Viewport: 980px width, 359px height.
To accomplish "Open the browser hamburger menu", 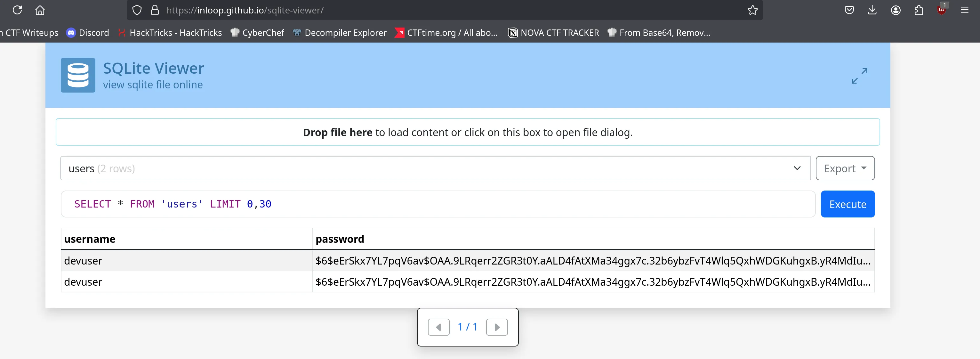I will click(964, 10).
